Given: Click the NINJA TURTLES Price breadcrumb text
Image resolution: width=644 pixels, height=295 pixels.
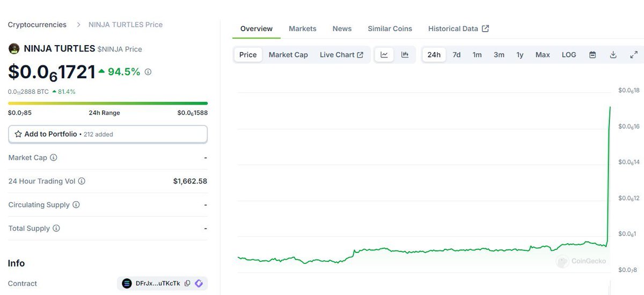Looking at the screenshot, I should pos(126,25).
